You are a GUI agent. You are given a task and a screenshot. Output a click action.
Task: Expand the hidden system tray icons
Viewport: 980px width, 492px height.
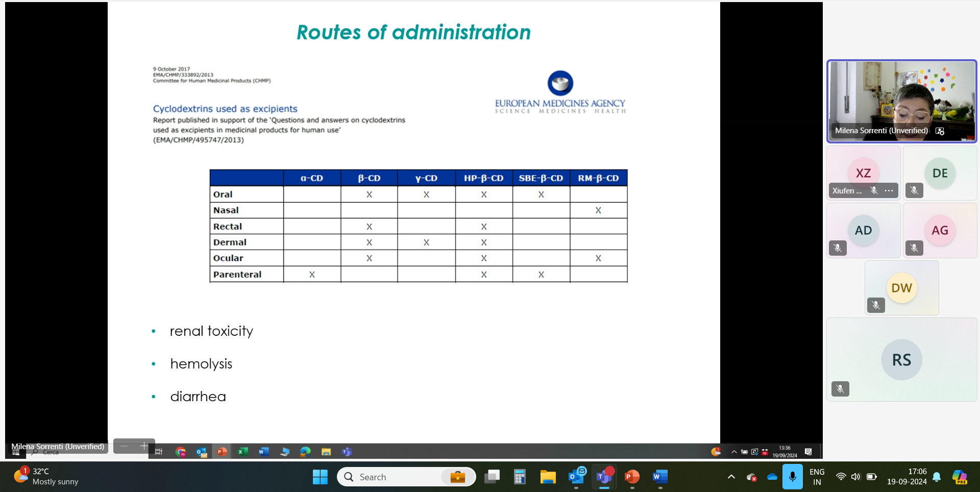731,477
